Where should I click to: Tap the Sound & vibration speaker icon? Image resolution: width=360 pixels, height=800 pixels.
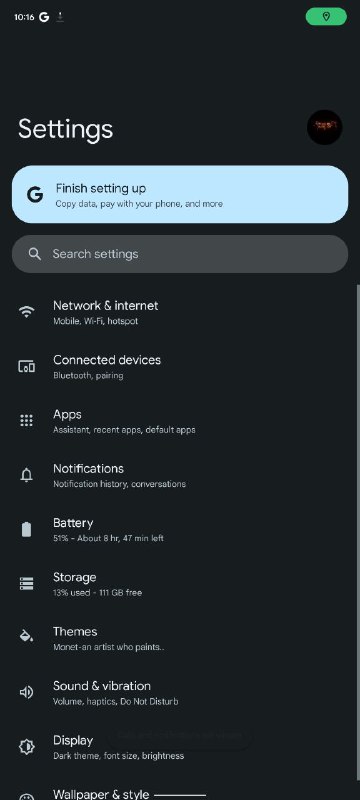point(27,692)
